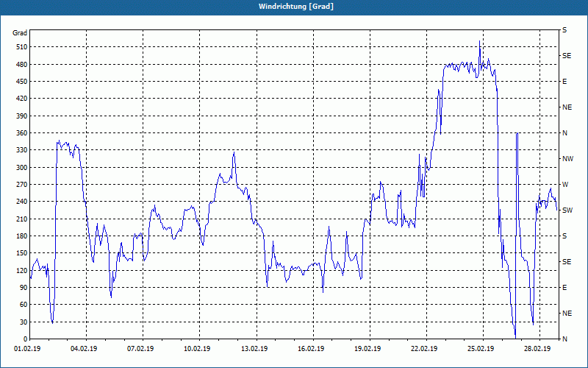Click the date label 10.02.19
The image size is (588, 368).
pos(197,349)
